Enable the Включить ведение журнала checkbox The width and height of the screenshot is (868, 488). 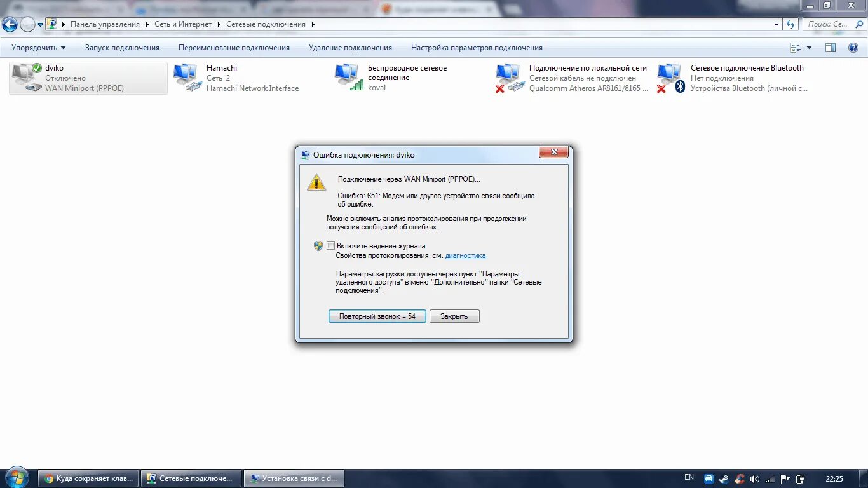pos(330,246)
